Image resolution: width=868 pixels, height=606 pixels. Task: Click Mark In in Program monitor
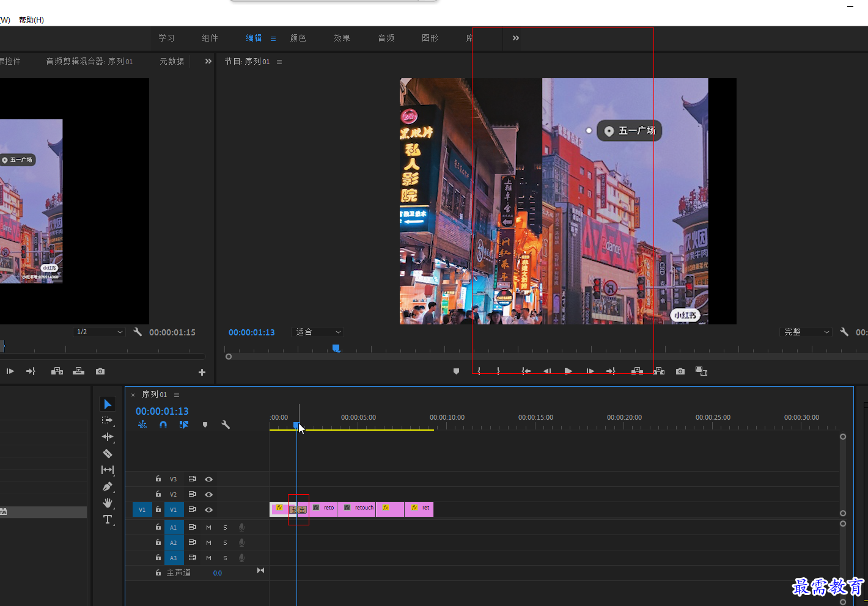(x=479, y=371)
